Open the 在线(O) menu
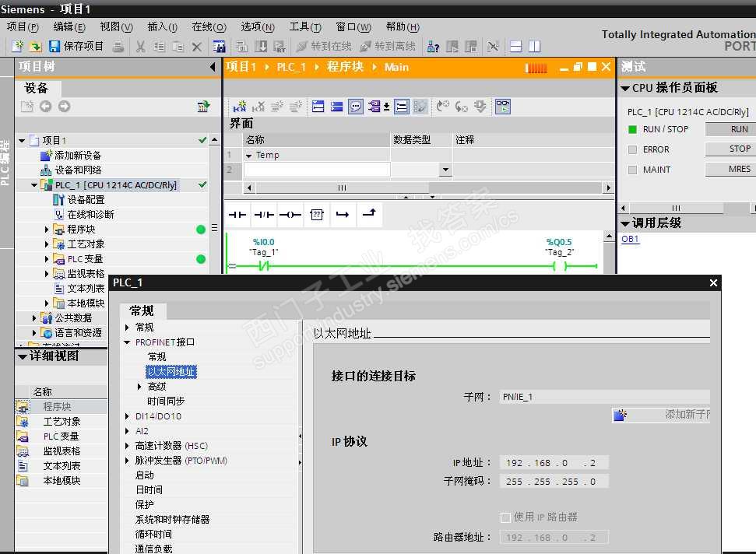The image size is (756, 554). click(x=209, y=27)
